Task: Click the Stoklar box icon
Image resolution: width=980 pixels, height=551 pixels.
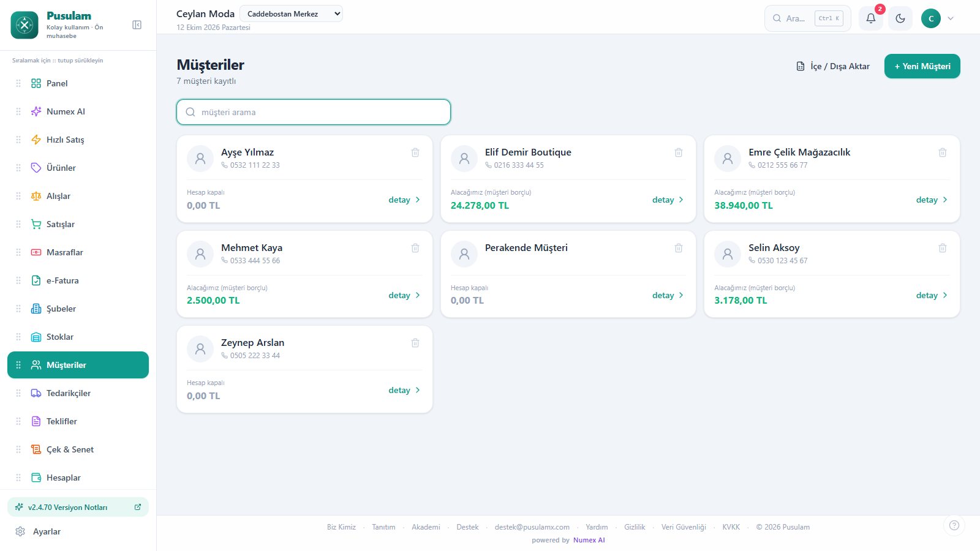Action: coord(36,337)
